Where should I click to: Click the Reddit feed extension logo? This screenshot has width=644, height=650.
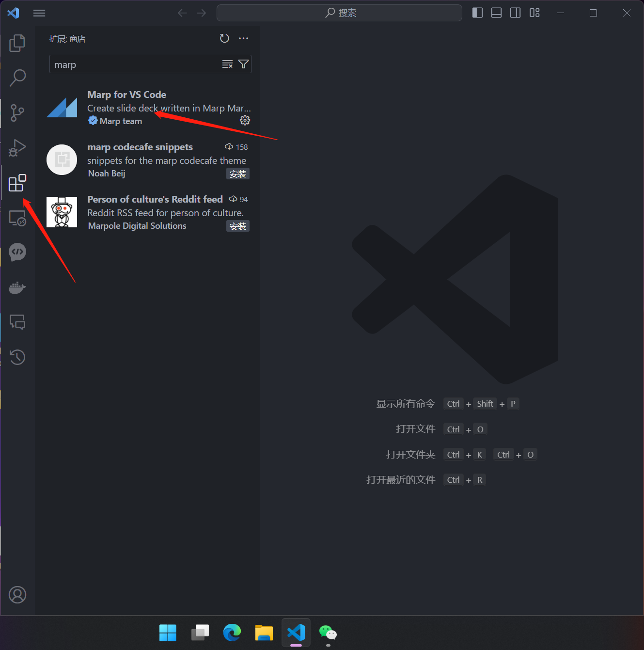point(62,212)
